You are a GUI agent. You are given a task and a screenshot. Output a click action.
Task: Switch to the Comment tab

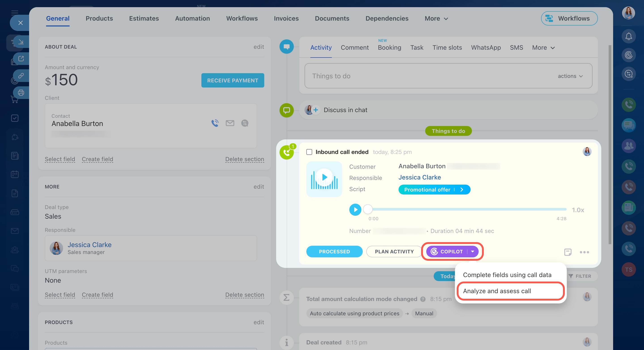click(x=354, y=47)
